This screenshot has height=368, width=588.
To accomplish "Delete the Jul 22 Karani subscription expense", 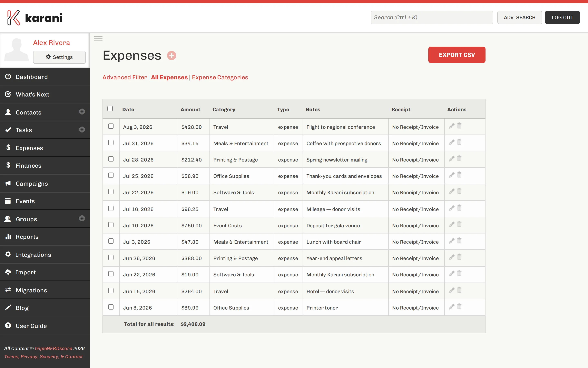I will tap(459, 191).
